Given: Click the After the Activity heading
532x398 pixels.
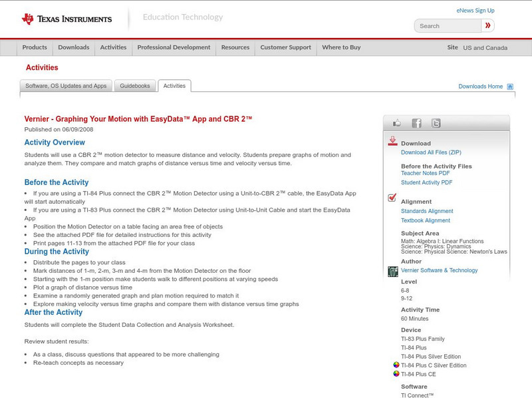Looking at the screenshot, I should click(x=53, y=312).
